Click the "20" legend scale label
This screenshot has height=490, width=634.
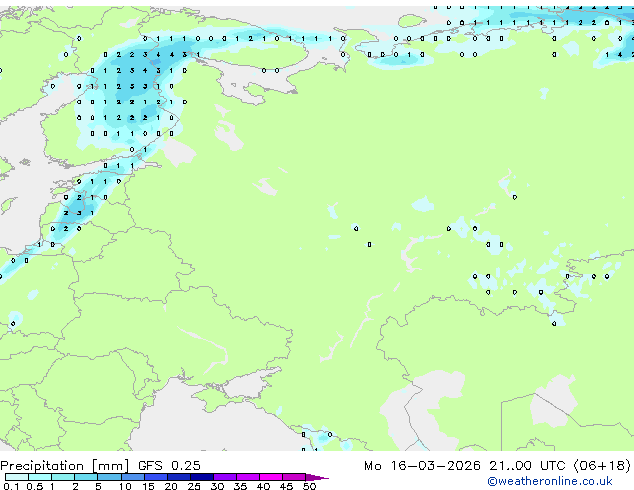click(x=171, y=486)
